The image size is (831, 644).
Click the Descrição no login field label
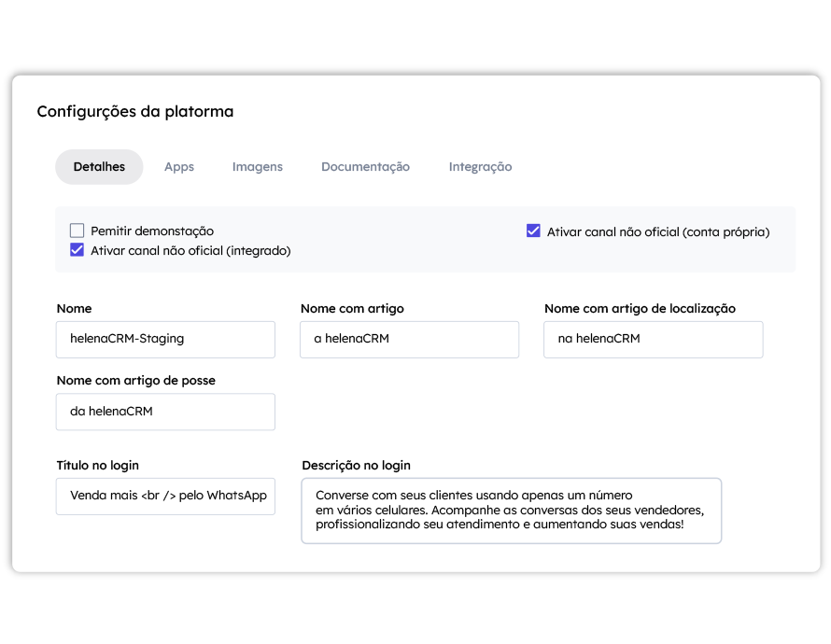pos(356,465)
